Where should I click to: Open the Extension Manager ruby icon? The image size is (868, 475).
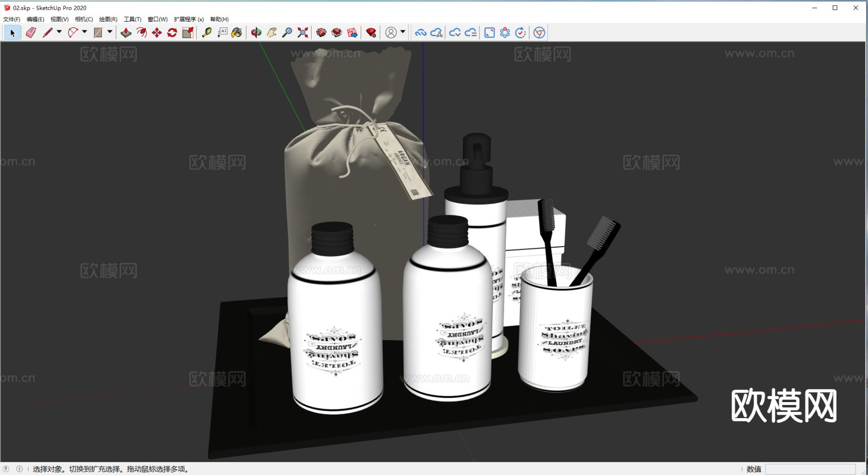tap(371, 33)
